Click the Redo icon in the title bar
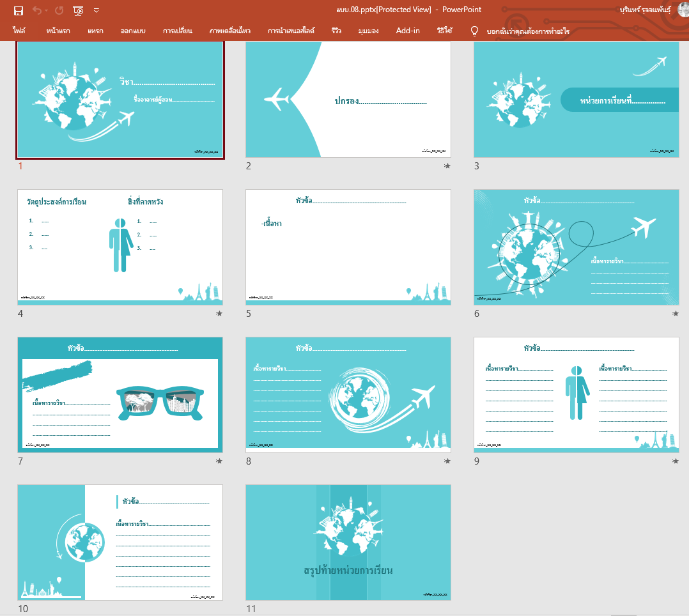689x616 pixels. (x=59, y=10)
